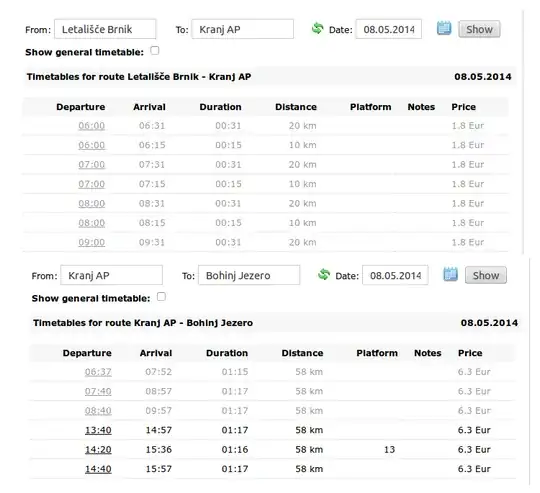The image size is (540, 493).
Task: Click the Show button for the Letališče Brnik route
Action: point(479,29)
